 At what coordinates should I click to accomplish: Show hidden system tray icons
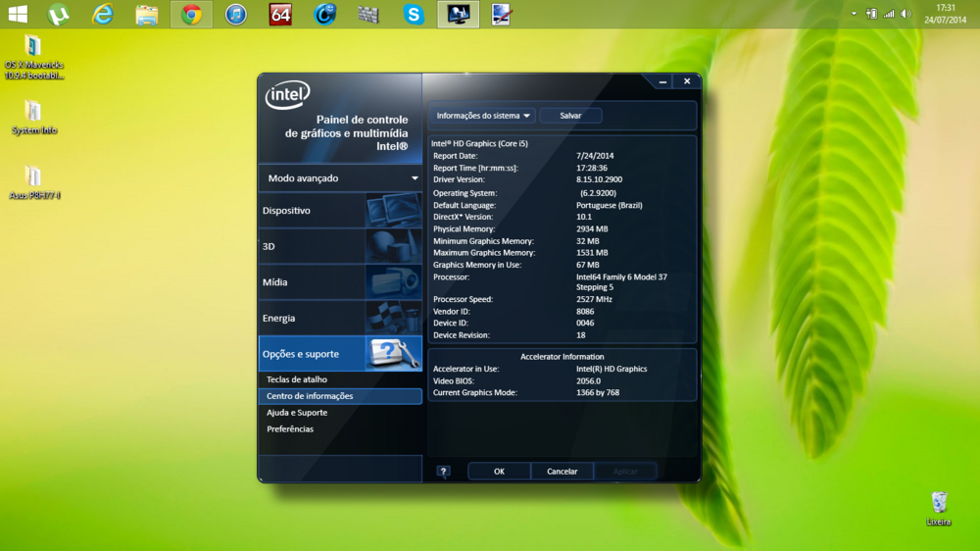click(x=854, y=14)
